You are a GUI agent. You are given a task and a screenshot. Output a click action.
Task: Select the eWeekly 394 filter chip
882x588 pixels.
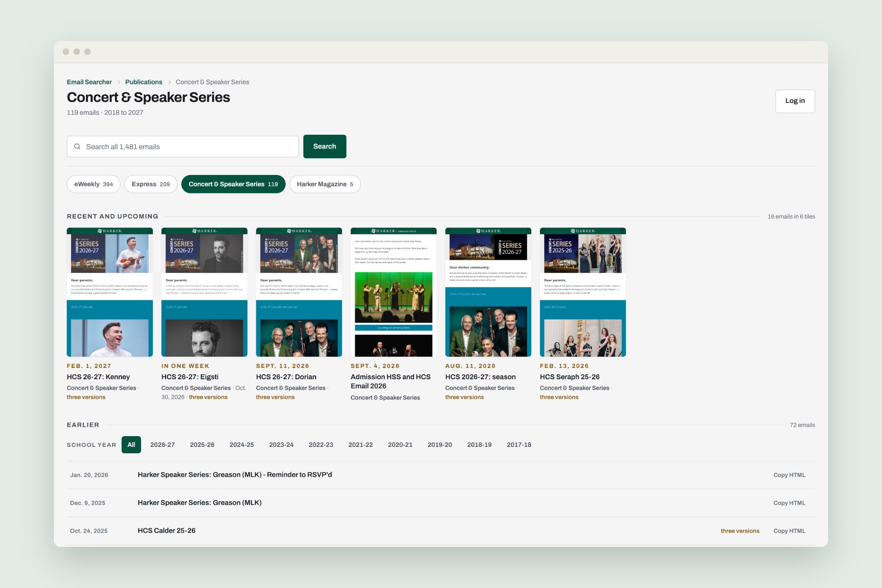(94, 184)
